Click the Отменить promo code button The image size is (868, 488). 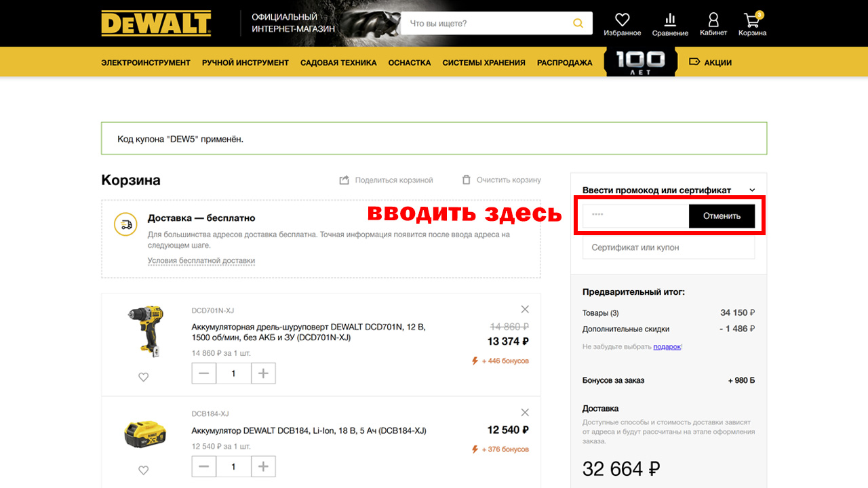(722, 216)
